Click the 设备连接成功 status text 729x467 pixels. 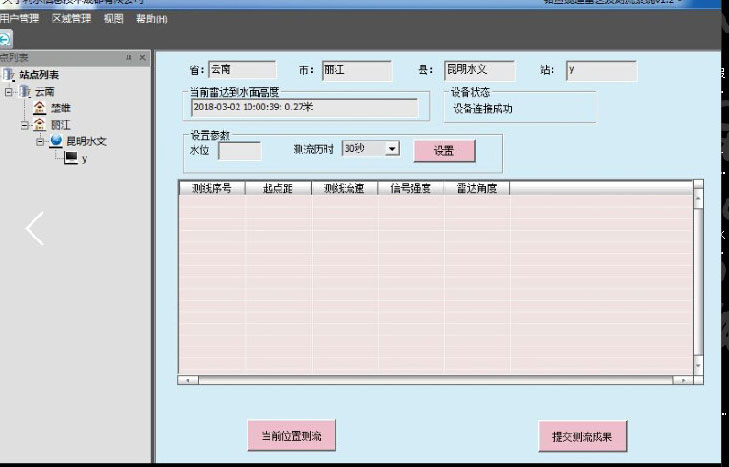click(x=483, y=109)
